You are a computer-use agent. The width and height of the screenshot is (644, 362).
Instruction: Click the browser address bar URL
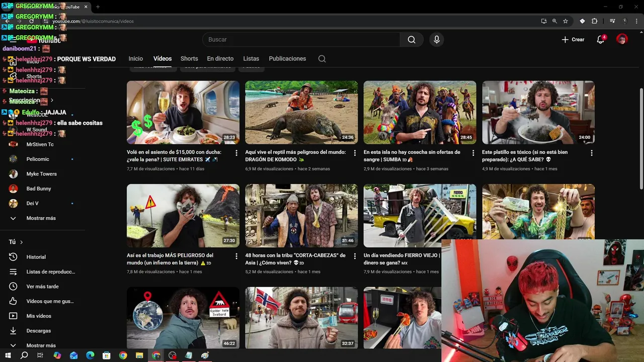pos(94,21)
